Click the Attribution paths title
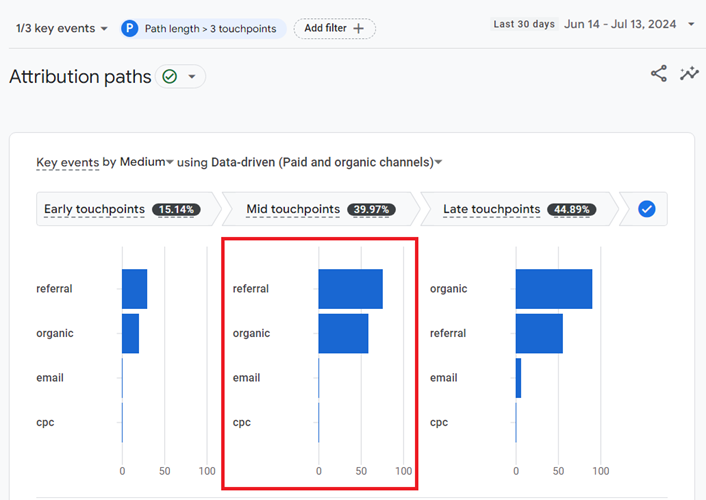 pyautogui.click(x=80, y=77)
